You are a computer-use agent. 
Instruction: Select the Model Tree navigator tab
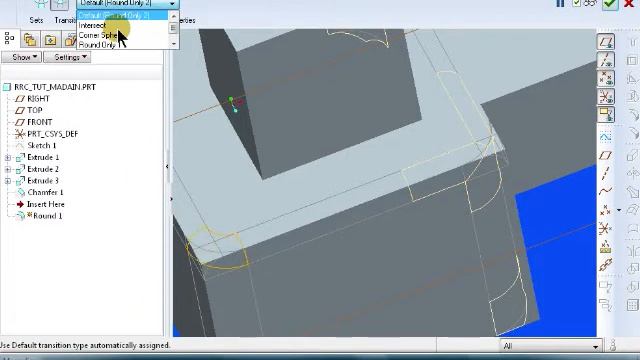pyautogui.click(x=9, y=39)
